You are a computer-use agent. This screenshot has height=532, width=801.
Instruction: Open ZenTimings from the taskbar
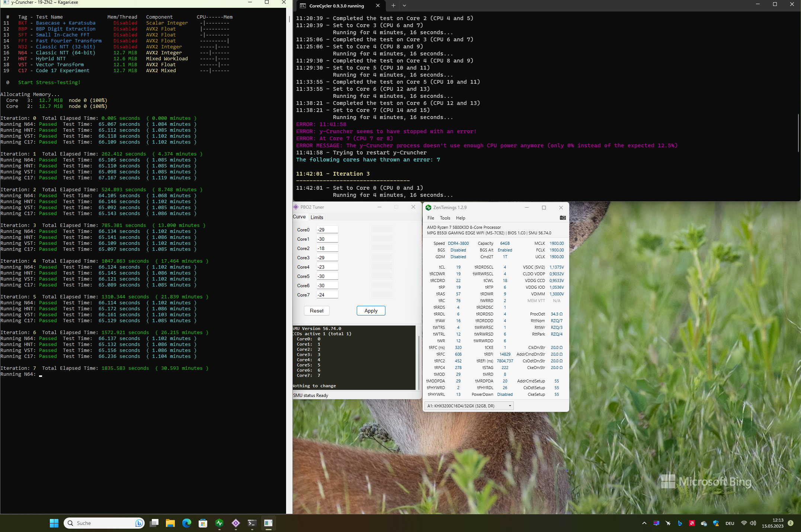pyautogui.click(x=219, y=523)
